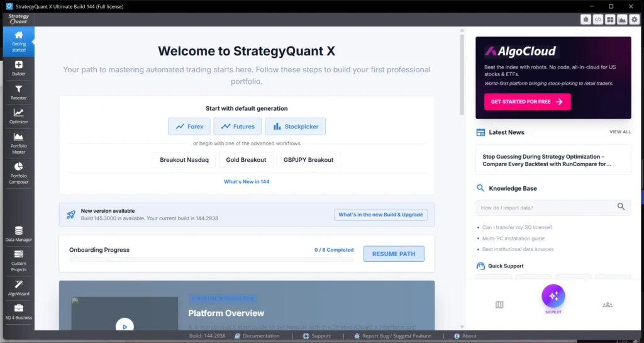The width and height of the screenshot is (644, 343).
Task: Choose the Breakout Nasdaq workflow
Action: 184,160
